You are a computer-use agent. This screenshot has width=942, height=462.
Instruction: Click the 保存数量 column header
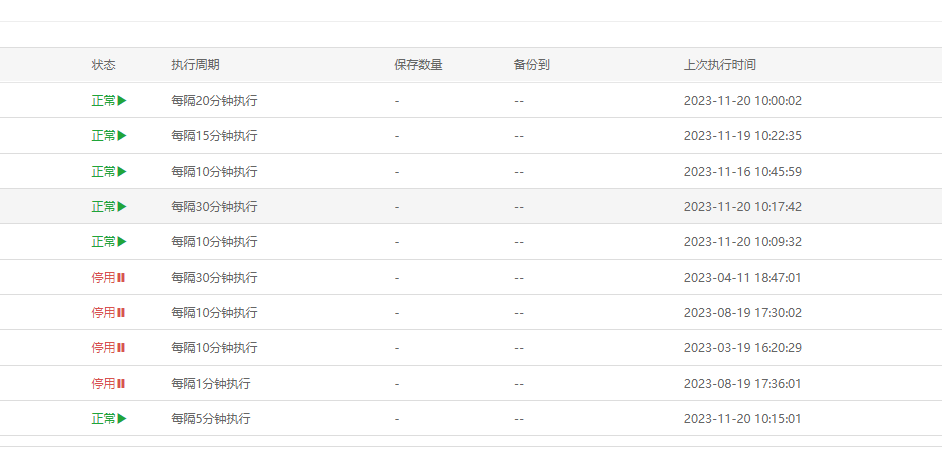(x=418, y=65)
